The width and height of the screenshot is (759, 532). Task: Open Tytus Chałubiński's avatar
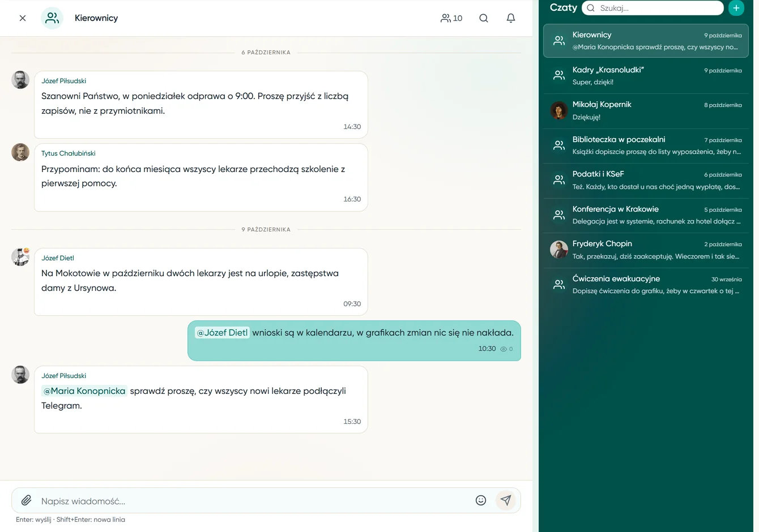point(20,152)
